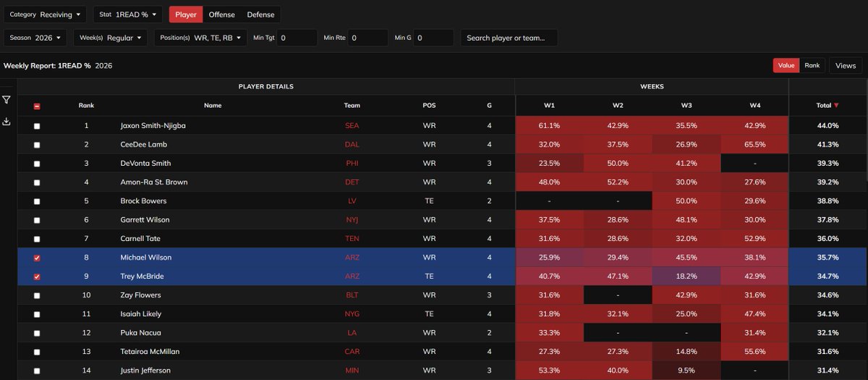This screenshot has width=868, height=380.
Task: Click the 9.5% W3 cell for Justin Jefferson
Action: [x=686, y=371]
